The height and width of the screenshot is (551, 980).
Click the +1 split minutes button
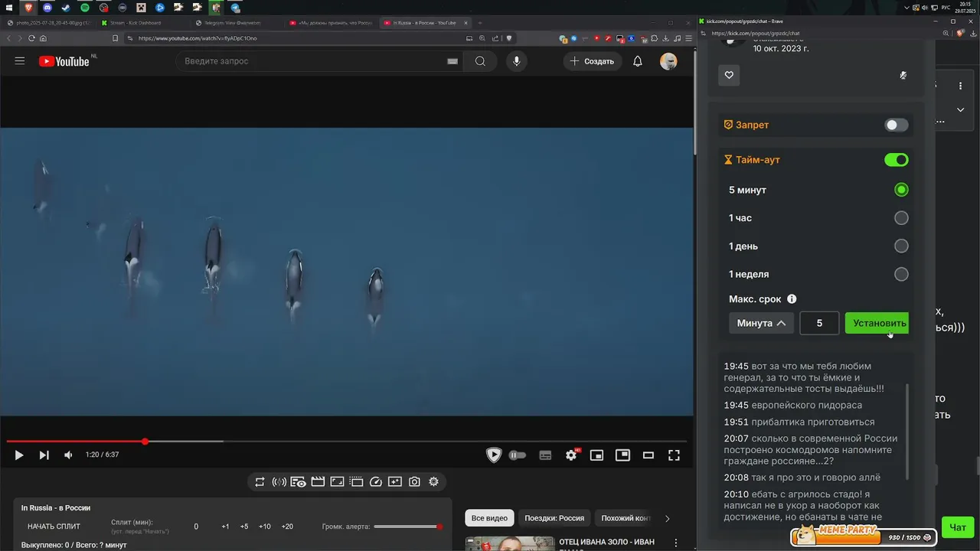pyautogui.click(x=225, y=527)
